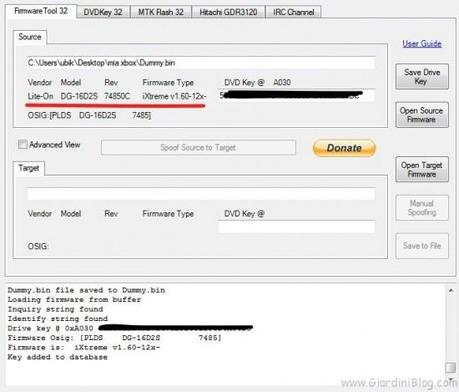Viewport: 459px width, 392px height.
Task: Click log line 'Dummy.bin file saved to Dummy.bin'
Action: click(86, 290)
